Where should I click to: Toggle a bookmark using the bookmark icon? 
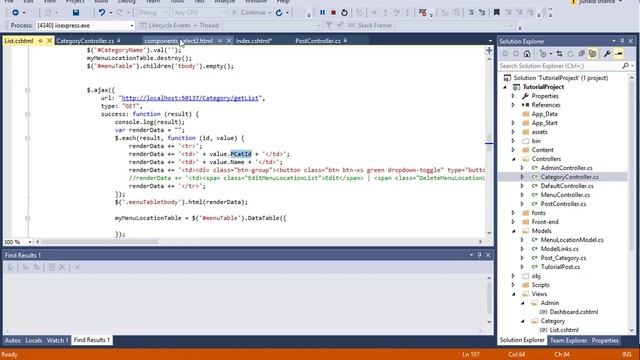point(496,13)
